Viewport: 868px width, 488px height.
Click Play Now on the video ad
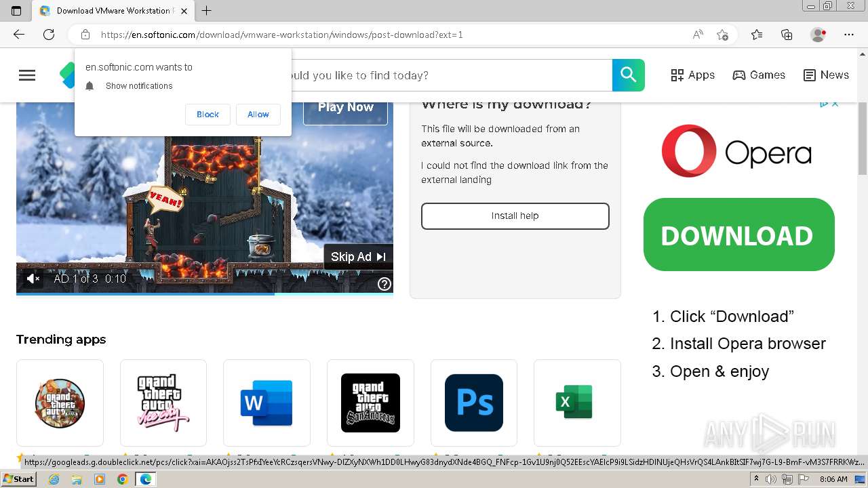[345, 108]
